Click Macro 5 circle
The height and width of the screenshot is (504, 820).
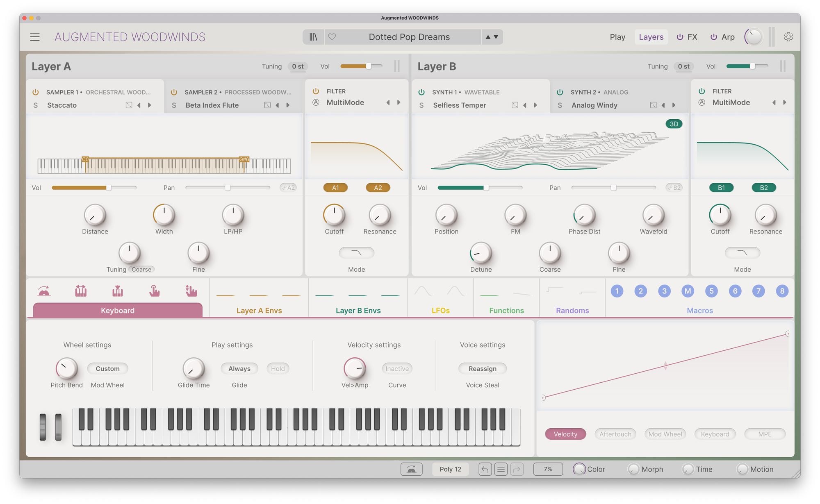711,291
